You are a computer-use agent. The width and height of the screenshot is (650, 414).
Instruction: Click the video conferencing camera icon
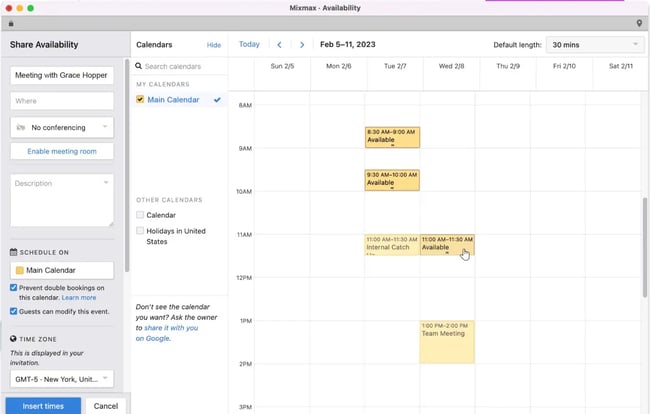coord(21,127)
